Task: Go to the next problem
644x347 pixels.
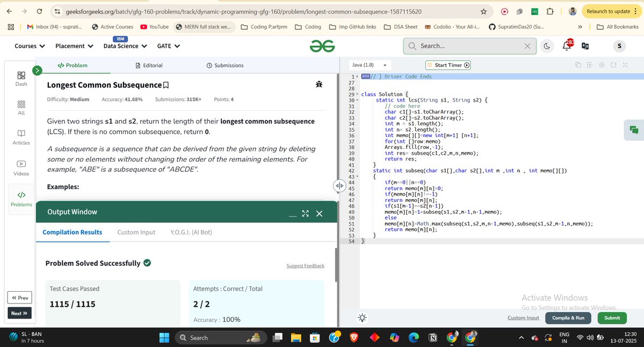Action: (19, 313)
